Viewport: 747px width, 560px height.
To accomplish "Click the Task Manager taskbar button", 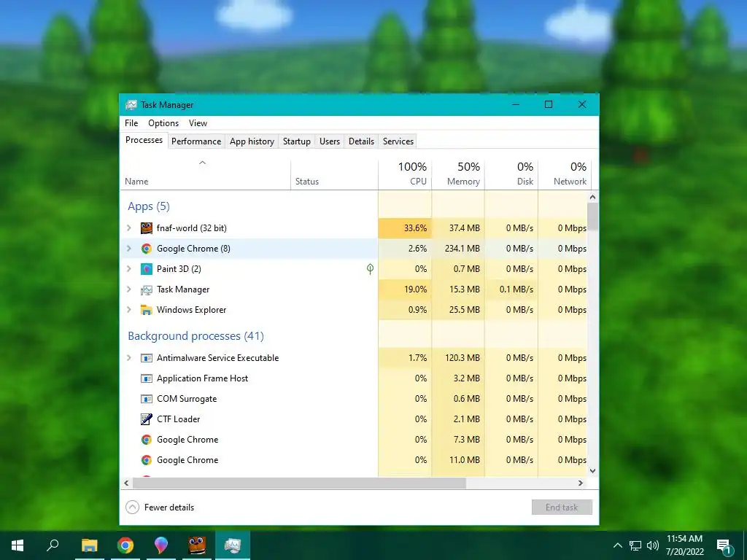I will pos(233,545).
